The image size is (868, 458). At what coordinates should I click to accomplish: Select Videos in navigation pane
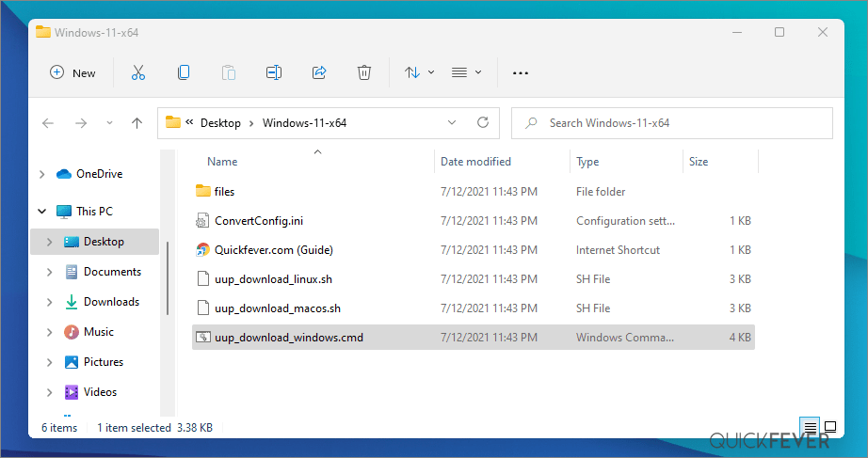tap(100, 392)
